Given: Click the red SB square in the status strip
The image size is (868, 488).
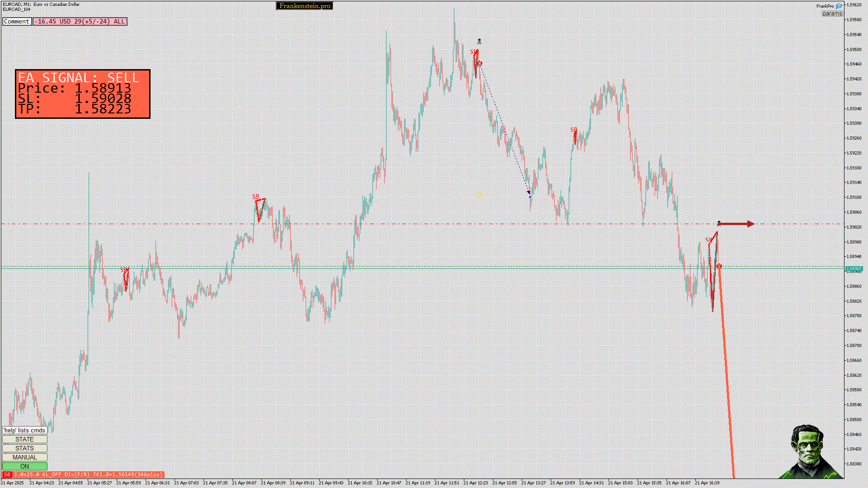Looking at the screenshot, I should click(x=7, y=474).
